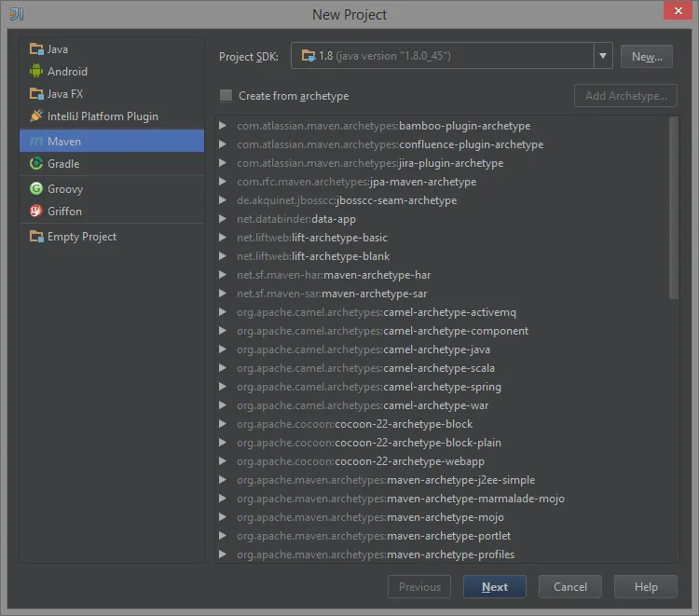
Task: Expand the maven-archetype-j2ee-simple node
Action: tap(223, 480)
